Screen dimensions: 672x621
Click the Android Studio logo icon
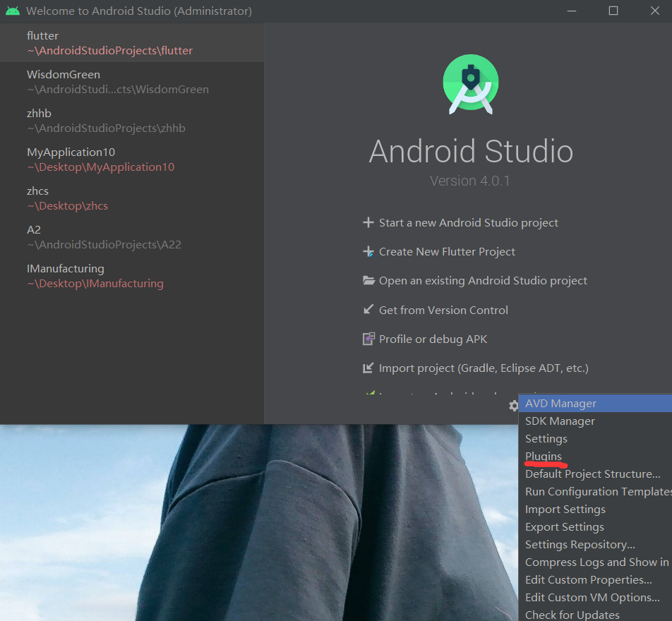tap(471, 85)
